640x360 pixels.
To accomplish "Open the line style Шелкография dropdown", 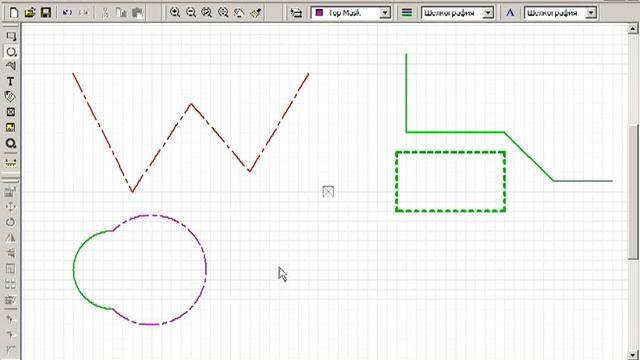I will coord(487,13).
